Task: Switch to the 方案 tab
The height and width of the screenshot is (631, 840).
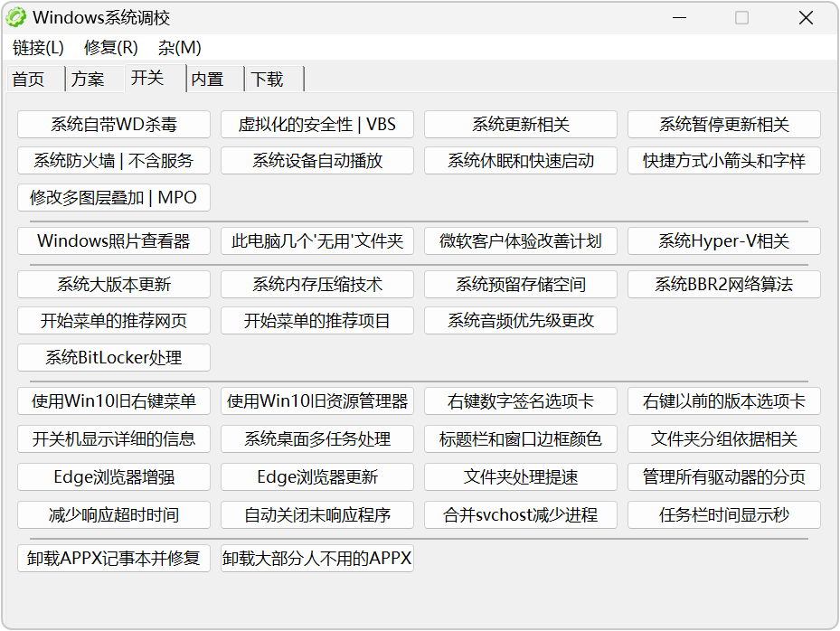Action: pyautogui.click(x=95, y=80)
